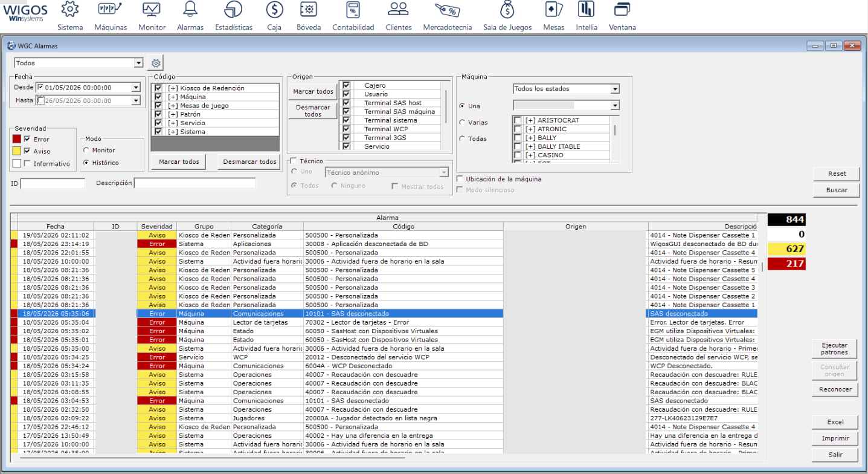Open the Todos los estados dropdown

point(615,89)
